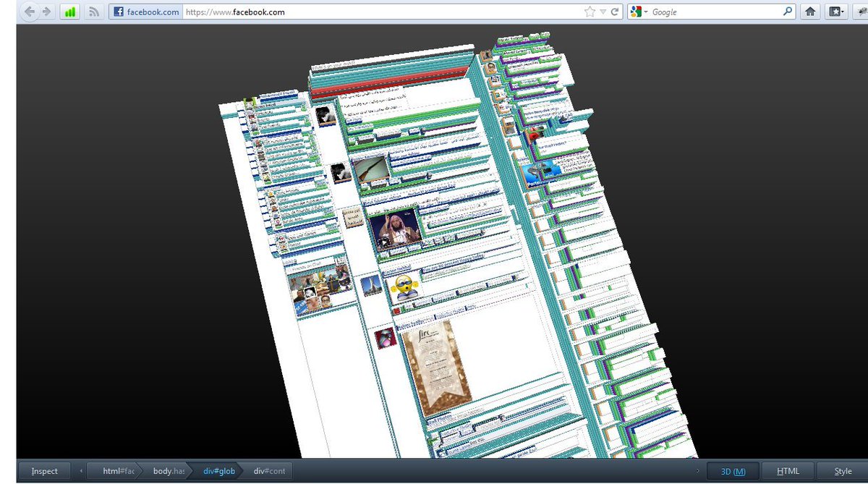Viewport: 868px width, 484px height.
Task: Focus the URL address field
Action: tap(382, 12)
